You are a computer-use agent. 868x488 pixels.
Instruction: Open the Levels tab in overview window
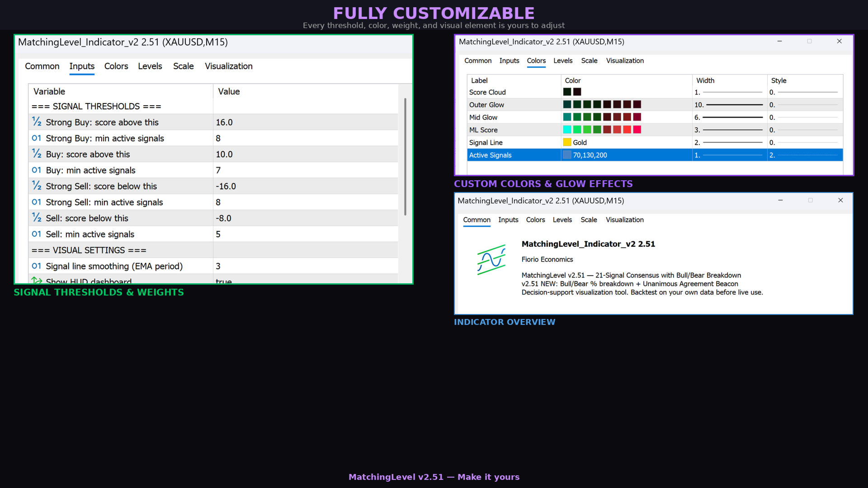point(562,220)
